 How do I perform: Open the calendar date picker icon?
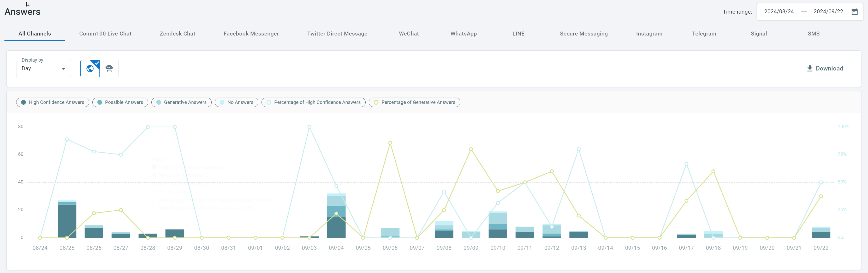tap(854, 12)
